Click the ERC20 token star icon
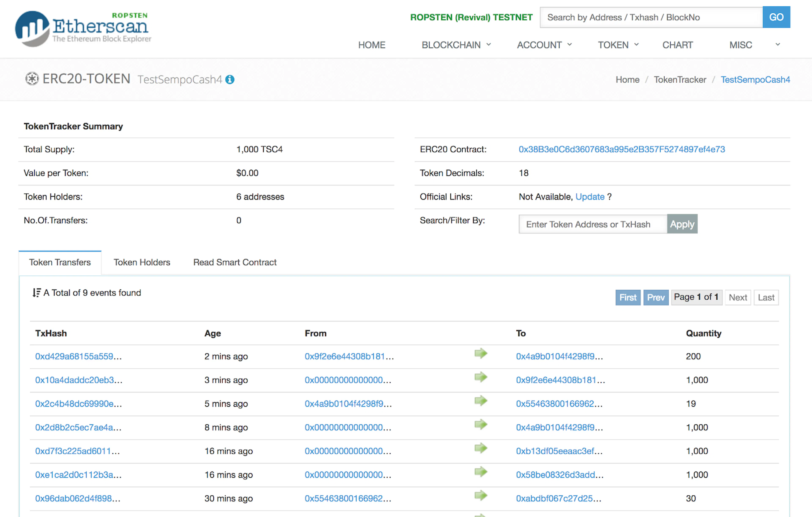Image resolution: width=812 pixels, height=517 pixels. [x=32, y=79]
